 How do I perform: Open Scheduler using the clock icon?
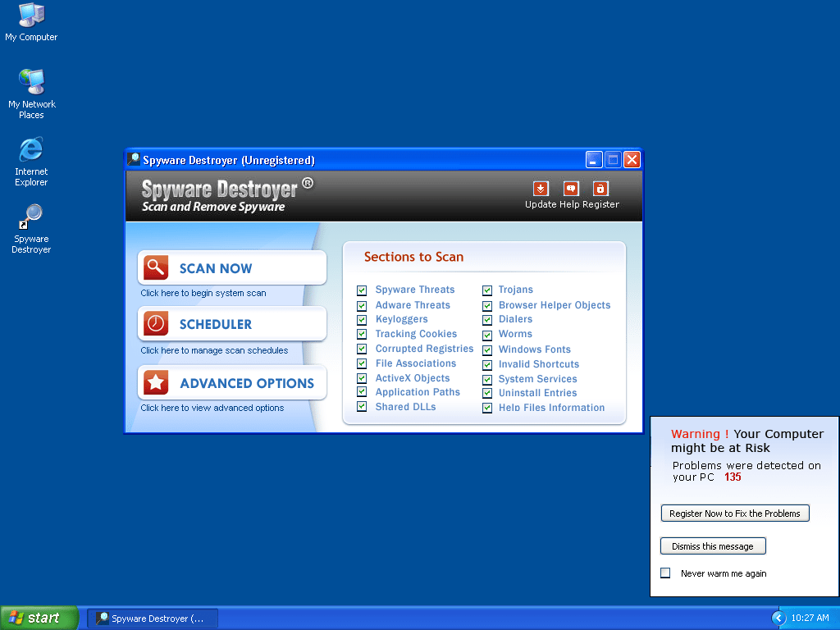[x=156, y=324]
